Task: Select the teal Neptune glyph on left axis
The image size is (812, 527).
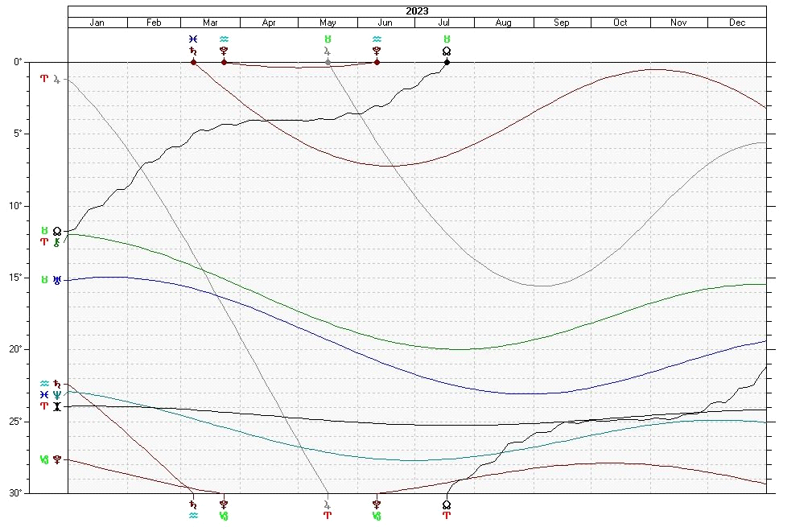Action: (57, 394)
